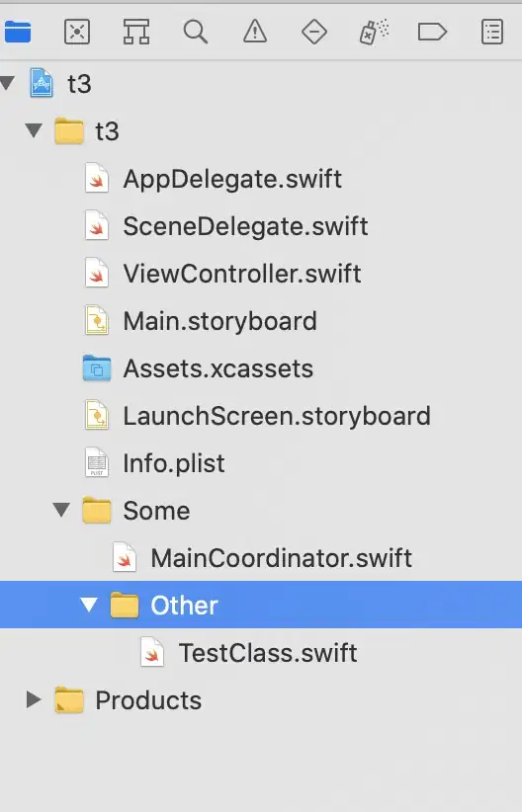Show the Test navigator diamond icon
The width and height of the screenshot is (522, 812).
314,33
